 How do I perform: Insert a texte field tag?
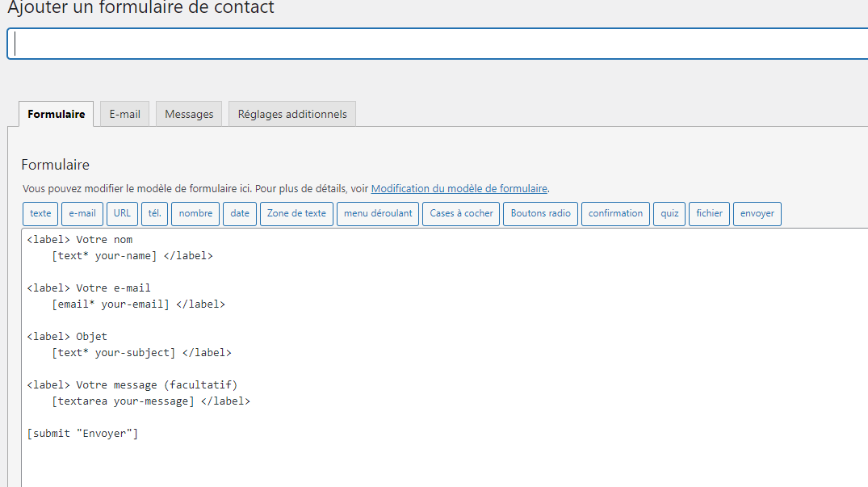[x=40, y=213]
